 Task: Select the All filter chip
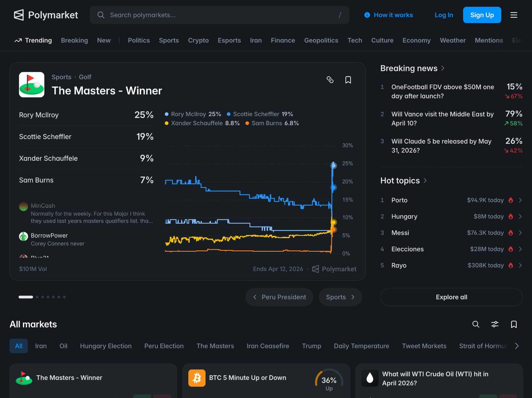click(19, 346)
